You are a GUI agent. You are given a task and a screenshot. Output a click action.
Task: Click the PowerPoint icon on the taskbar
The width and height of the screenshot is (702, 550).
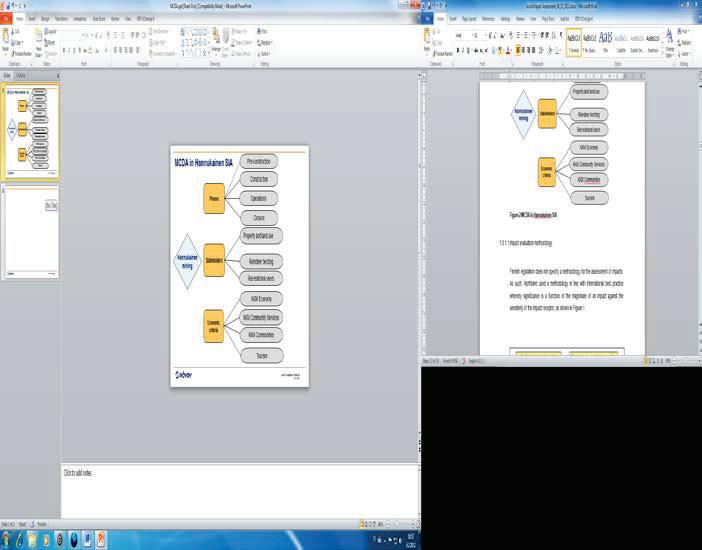tap(101, 540)
